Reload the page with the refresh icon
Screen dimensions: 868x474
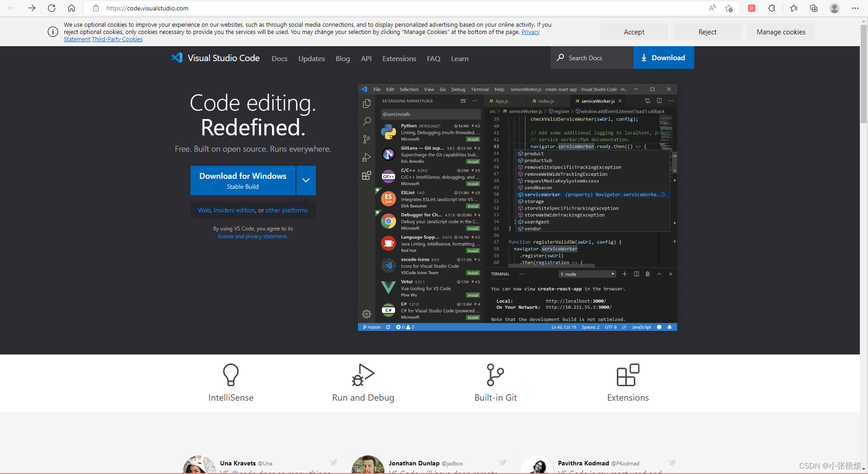[52, 8]
